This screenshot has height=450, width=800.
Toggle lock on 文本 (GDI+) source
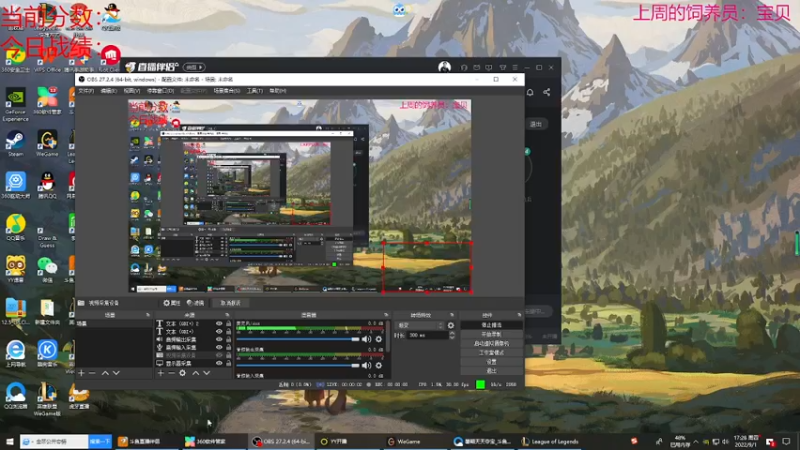coord(228,332)
